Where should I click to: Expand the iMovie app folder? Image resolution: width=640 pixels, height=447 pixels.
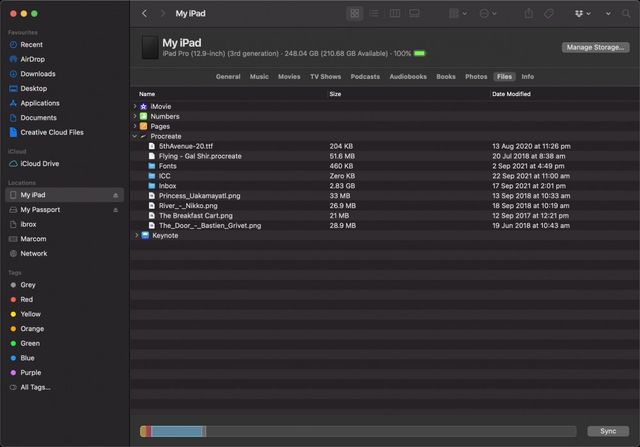coord(135,106)
